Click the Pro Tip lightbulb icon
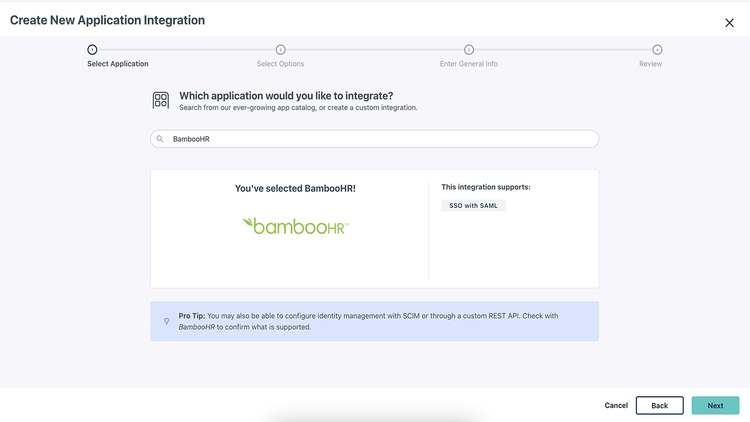 166,321
